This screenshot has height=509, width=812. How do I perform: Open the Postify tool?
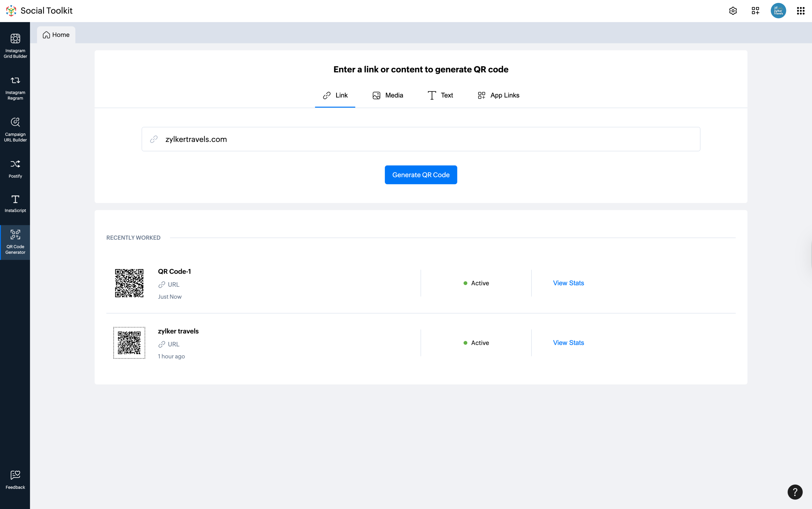tap(15, 169)
